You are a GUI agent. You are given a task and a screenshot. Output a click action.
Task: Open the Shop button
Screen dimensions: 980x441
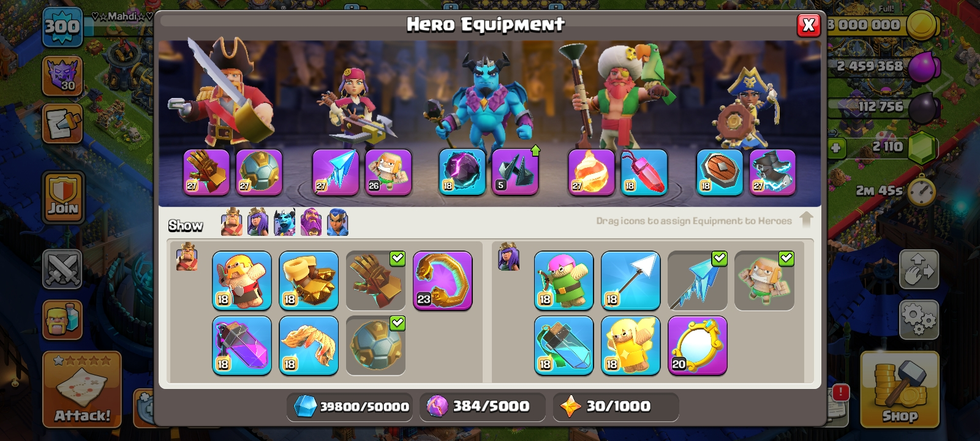click(x=900, y=390)
